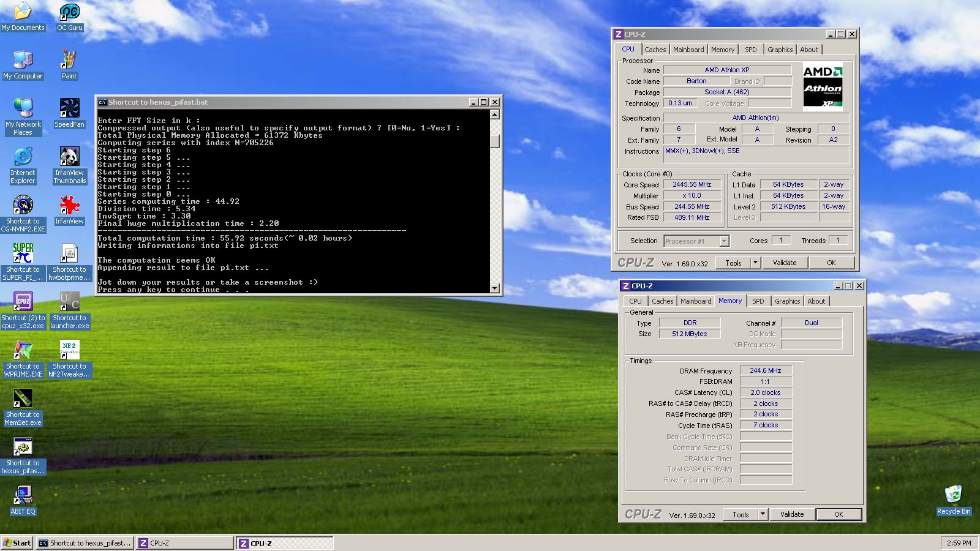Click console scrollbar thumb
This screenshot has width=980, height=551.
click(x=495, y=141)
